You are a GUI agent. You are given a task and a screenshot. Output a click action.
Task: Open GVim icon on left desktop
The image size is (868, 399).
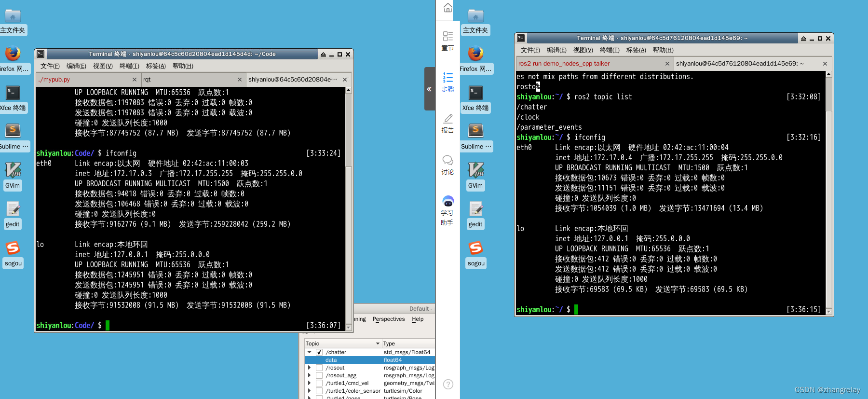pyautogui.click(x=13, y=169)
